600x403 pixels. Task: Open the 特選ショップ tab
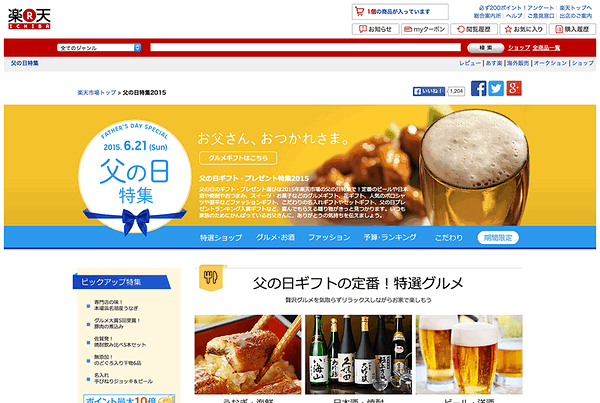(221, 238)
